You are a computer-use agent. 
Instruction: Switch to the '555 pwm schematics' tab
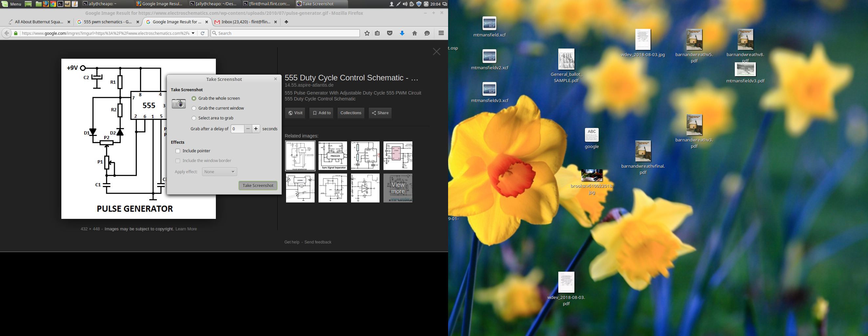coord(108,22)
